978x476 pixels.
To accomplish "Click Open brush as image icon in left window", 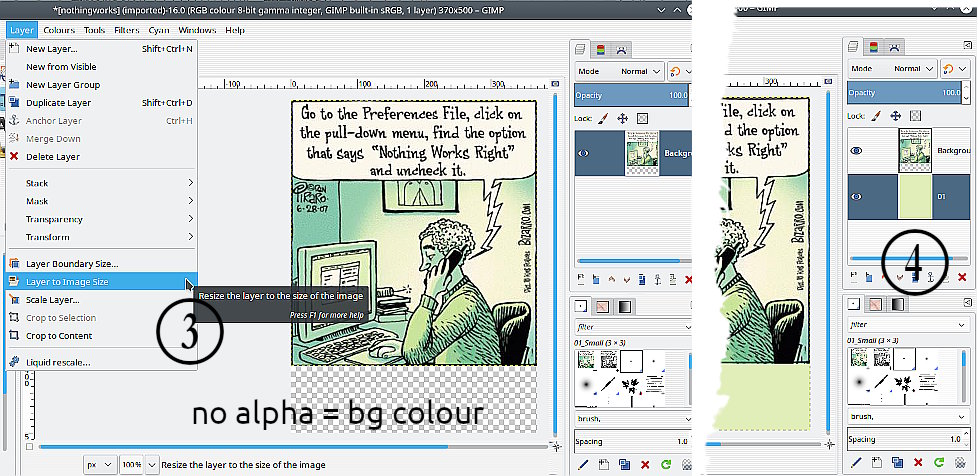I will click(687, 464).
